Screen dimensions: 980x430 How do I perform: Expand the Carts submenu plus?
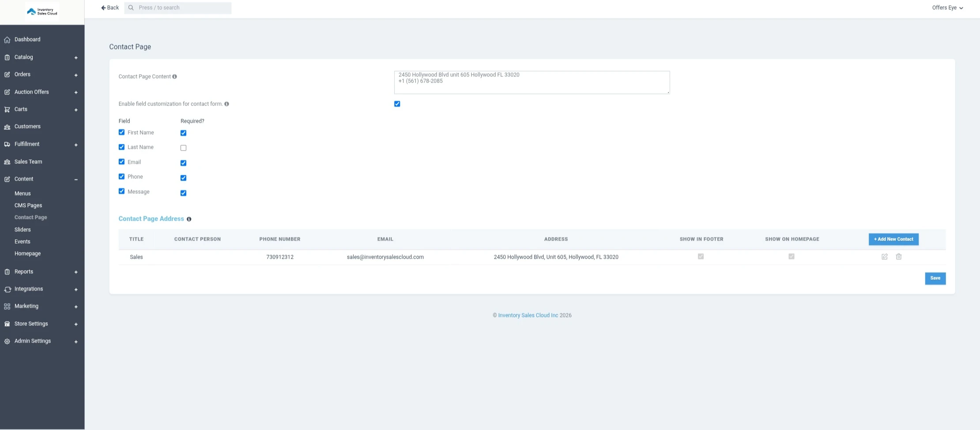click(x=76, y=110)
